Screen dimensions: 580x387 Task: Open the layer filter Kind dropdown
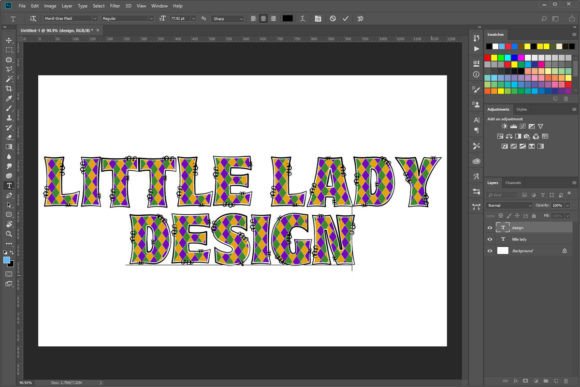[503, 195]
